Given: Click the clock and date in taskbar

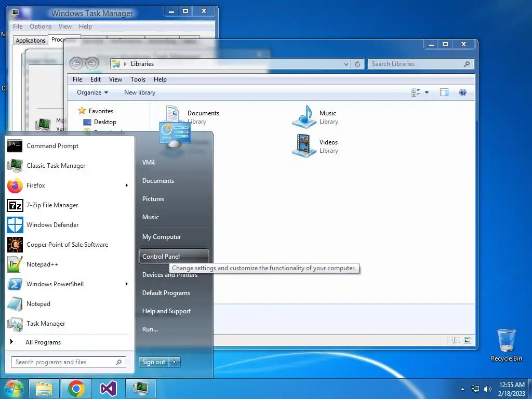Looking at the screenshot, I should click(512, 389).
